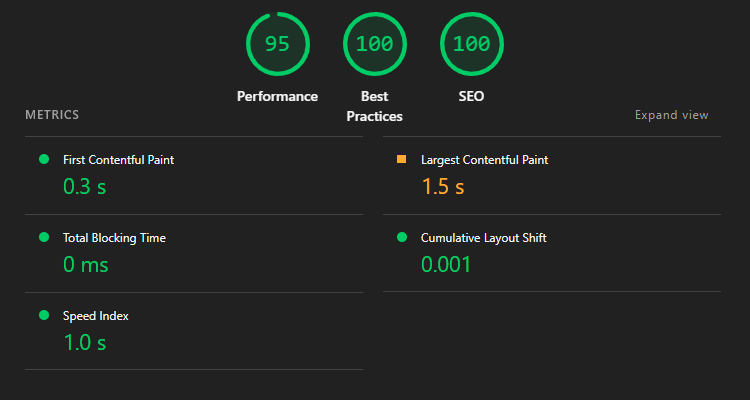Image resolution: width=750 pixels, height=400 pixels.
Task: Click the green dot beside Total Blocking Time
Action: pos(44,237)
